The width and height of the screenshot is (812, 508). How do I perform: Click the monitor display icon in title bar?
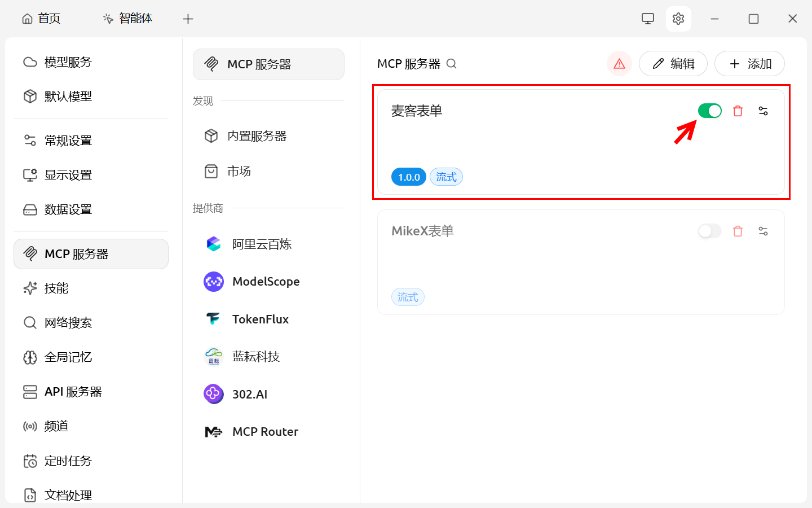648,19
